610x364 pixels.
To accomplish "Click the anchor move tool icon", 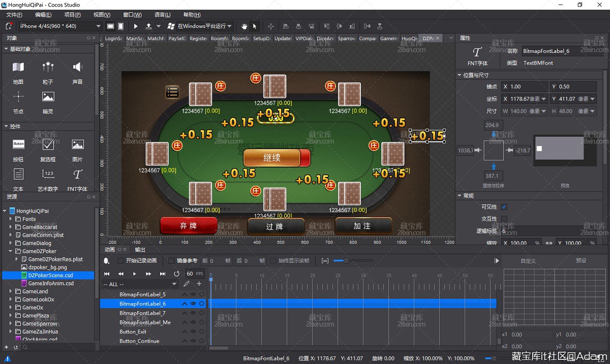I will tap(270, 26).
